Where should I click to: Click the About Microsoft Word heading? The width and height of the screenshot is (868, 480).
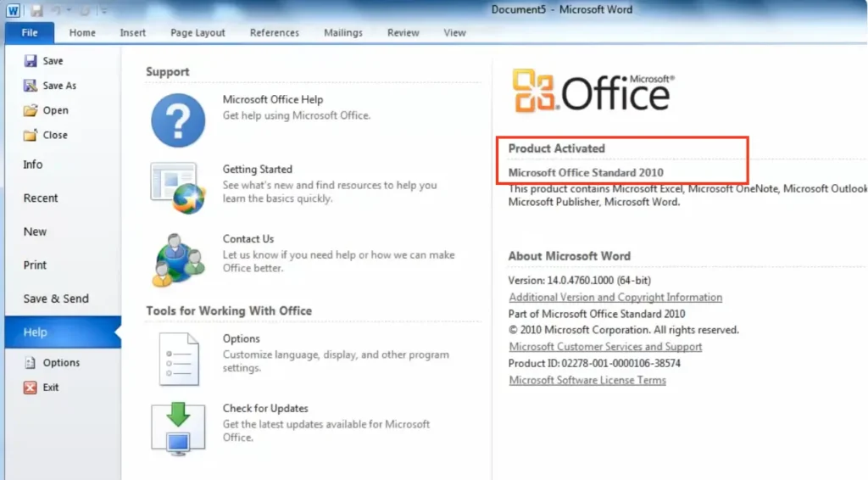[569, 256]
